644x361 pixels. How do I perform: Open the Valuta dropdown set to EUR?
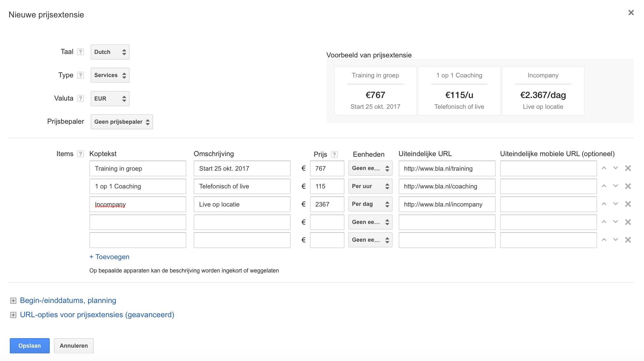pos(110,99)
